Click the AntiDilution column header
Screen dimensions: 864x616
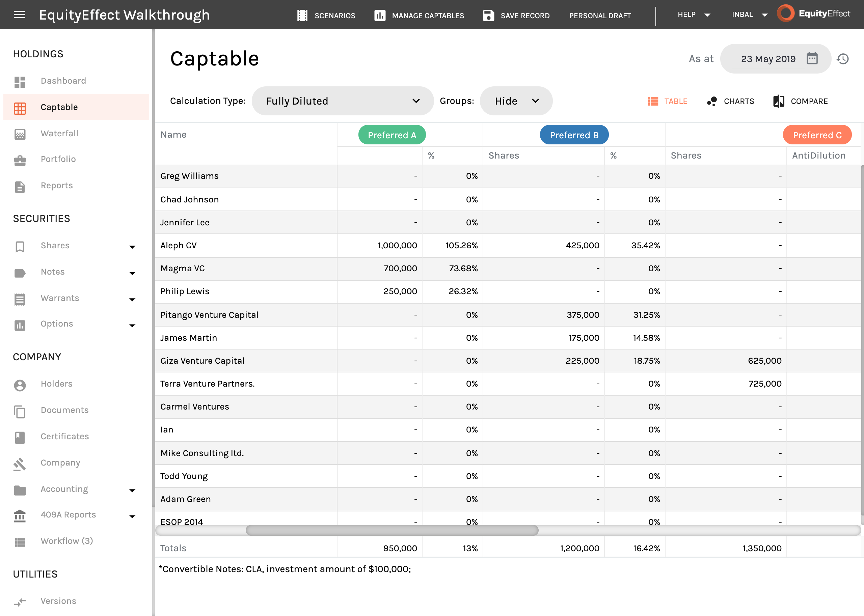pyautogui.click(x=818, y=156)
